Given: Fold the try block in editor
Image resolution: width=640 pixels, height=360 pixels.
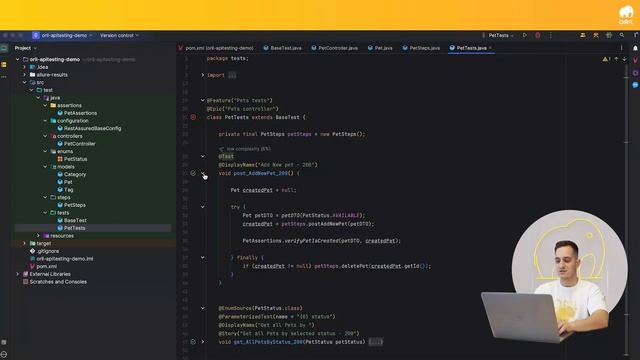Looking at the screenshot, I should click(202, 207).
